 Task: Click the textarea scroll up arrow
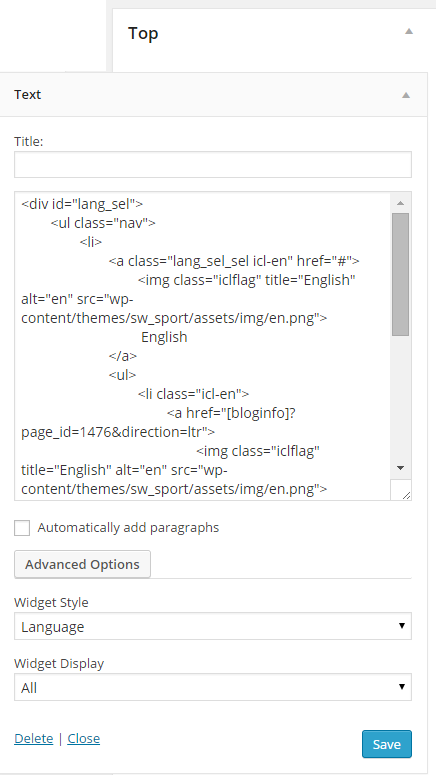pyautogui.click(x=401, y=203)
